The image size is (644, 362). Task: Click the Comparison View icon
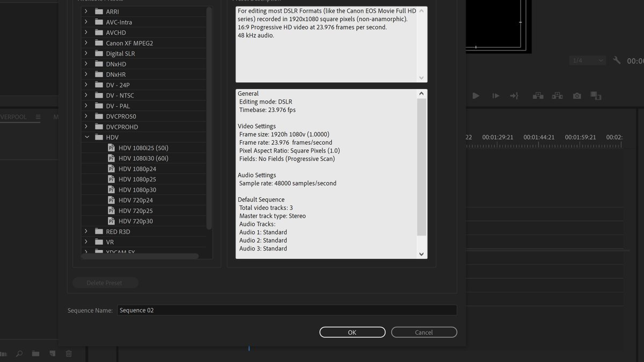coord(596,96)
